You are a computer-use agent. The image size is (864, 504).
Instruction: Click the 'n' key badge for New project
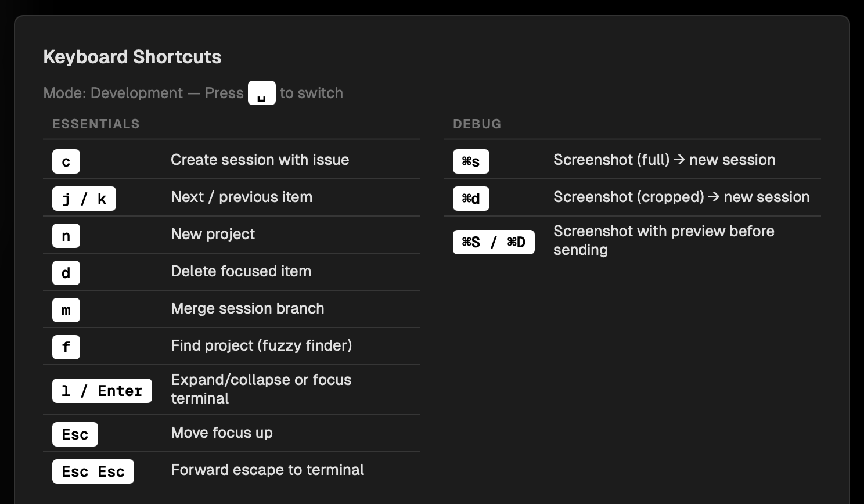click(66, 236)
